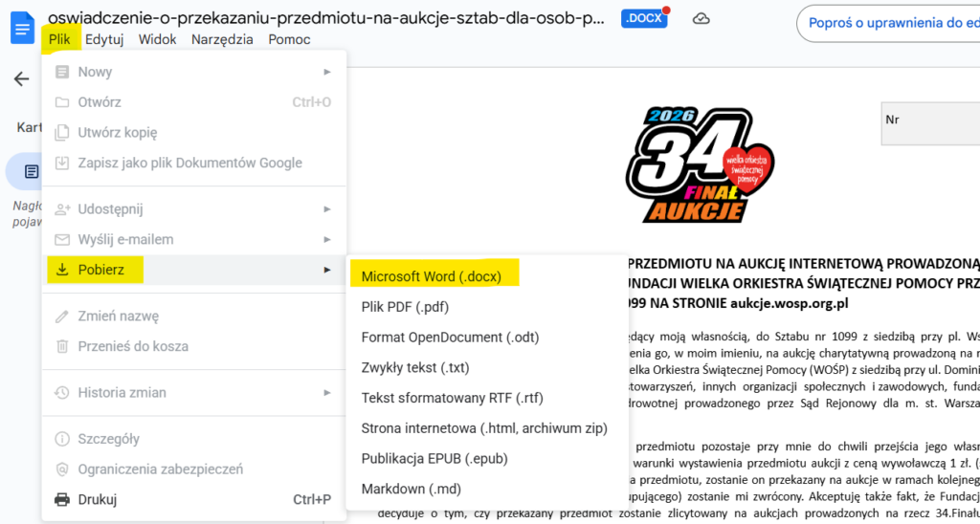Click the Google Docs home icon
Viewport: 980px width, 524px height.
click(x=22, y=27)
